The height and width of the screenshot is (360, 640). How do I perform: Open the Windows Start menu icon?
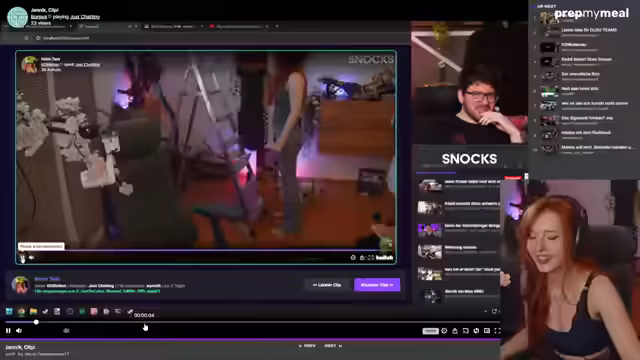click(9, 311)
